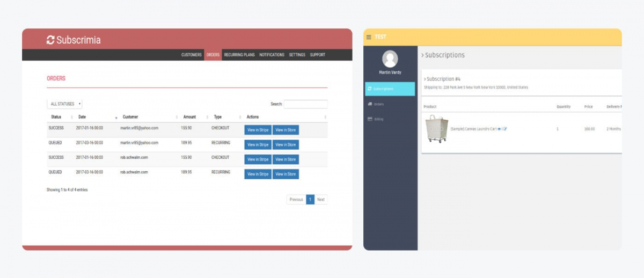View in Stripe for rob.schwalm QUEUED order
The image size is (644, 278).
point(258,174)
